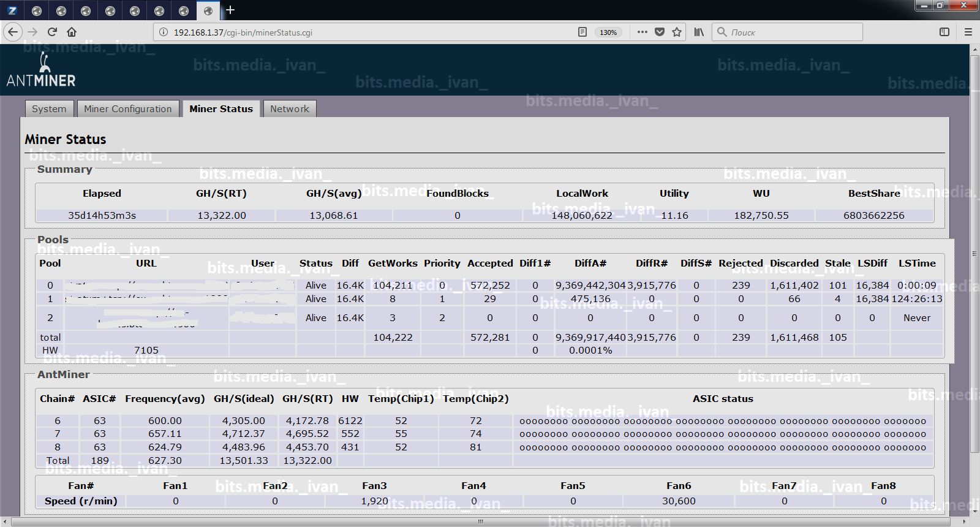This screenshot has width=980, height=527.
Task: Click the browser forward arrow
Action: [33, 32]
